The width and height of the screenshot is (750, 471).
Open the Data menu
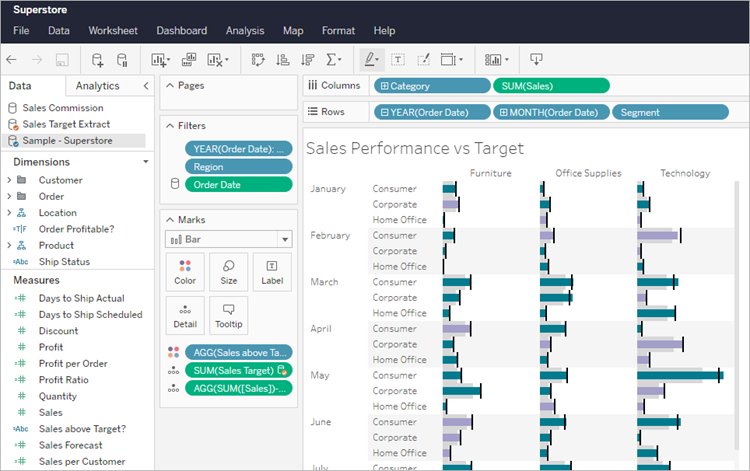tap(59, 31)
